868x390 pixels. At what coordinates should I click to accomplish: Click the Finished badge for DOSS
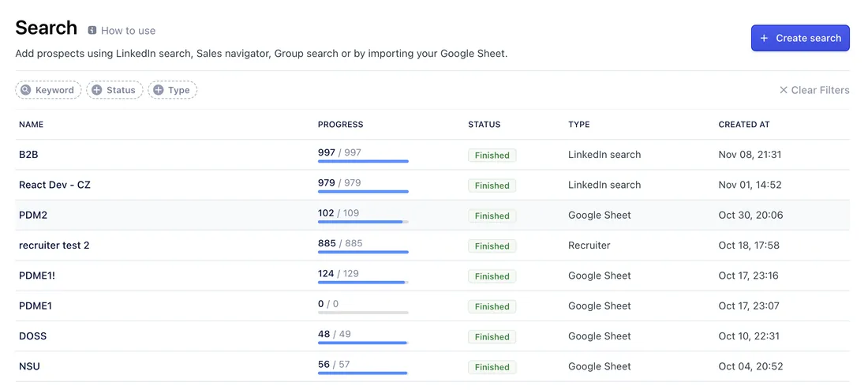click(x=492, y=337)
